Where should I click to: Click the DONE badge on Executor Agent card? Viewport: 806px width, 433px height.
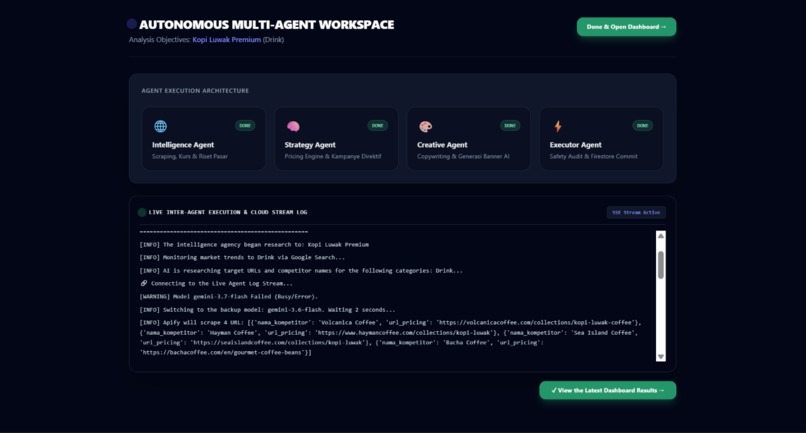643,125
